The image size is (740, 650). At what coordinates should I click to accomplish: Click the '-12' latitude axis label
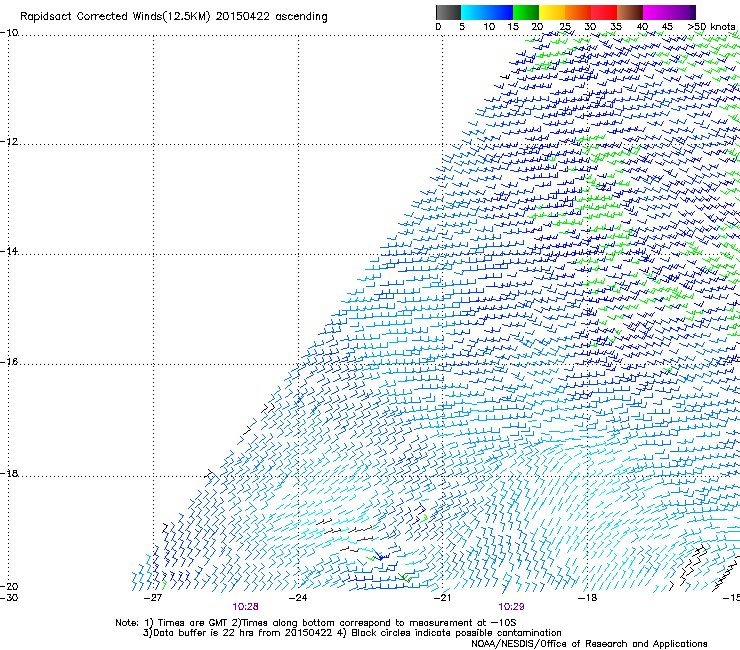point(9,142)
